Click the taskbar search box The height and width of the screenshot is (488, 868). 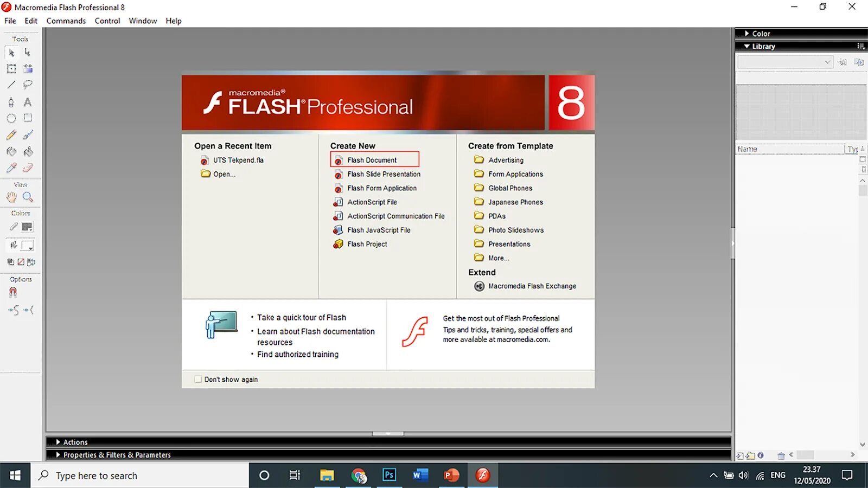click(x=140, y=476)
